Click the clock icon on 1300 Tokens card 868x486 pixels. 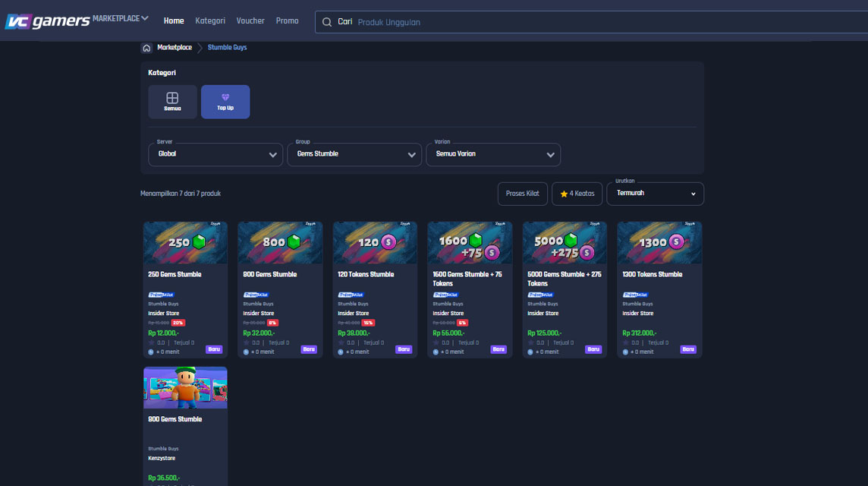625,352
